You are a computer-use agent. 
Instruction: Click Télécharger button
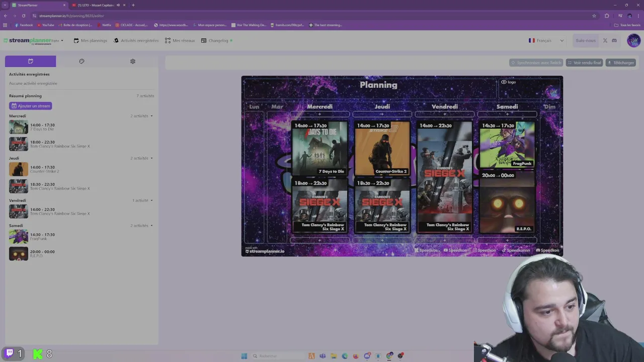pyautogui.click(x=621, y=63)
